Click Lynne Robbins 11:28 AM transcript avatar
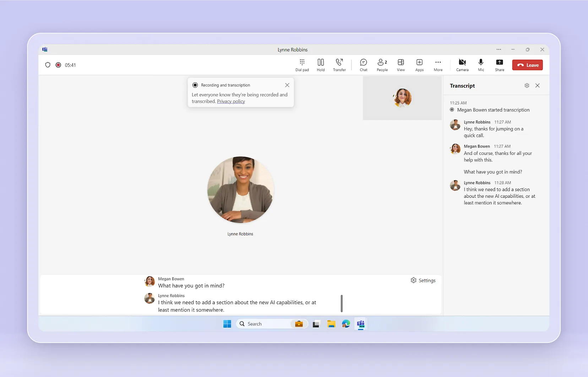 [x=455, y=186]
